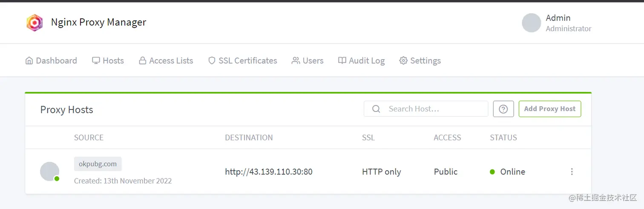Image resolution: width=644 pixels, height=209 pixels.
Task: Click the Nginx Proxy Manager title link
Action: (98, 22)
